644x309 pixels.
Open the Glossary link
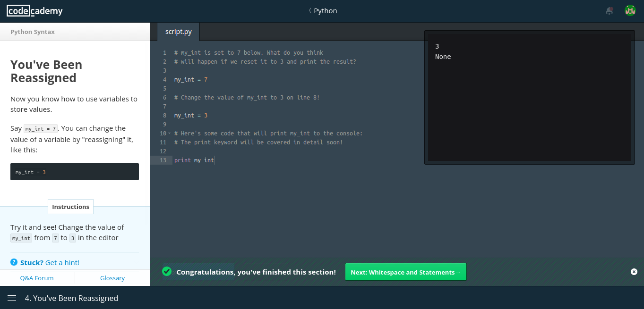[x=112, y=278]
